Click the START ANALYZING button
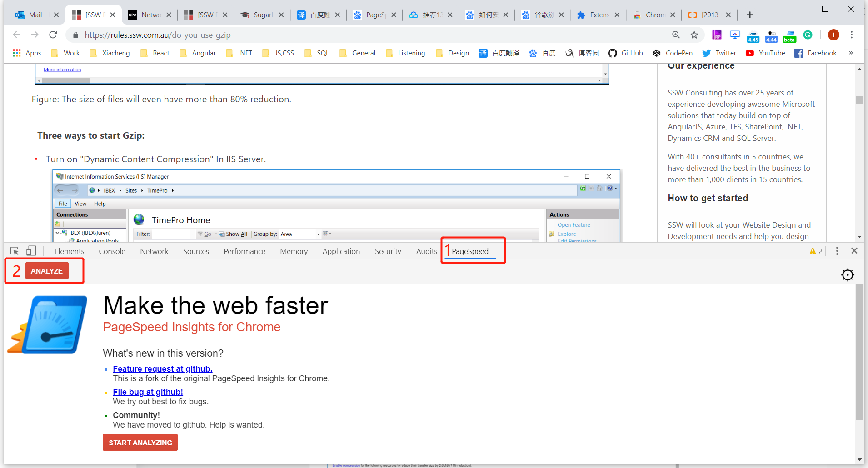Viewport: 868px width, 468px height. [140, 443]
